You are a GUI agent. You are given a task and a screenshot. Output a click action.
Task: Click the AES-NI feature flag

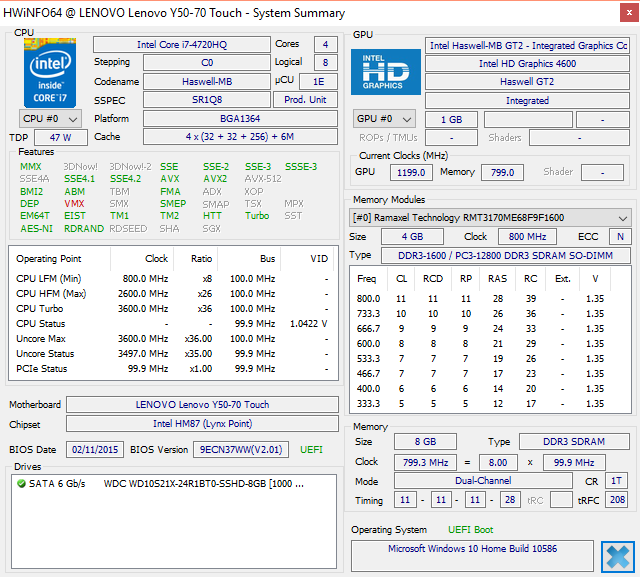(x=36, y=229)
